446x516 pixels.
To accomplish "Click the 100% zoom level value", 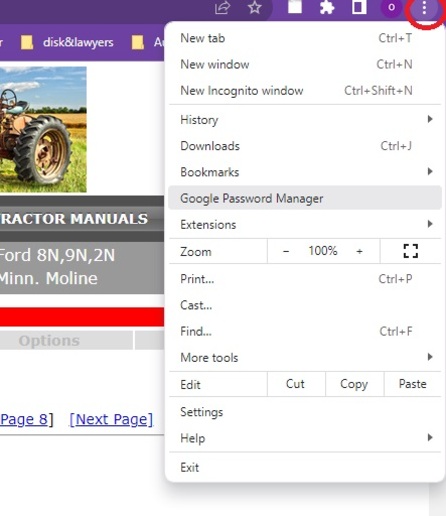I will [323, 251].
